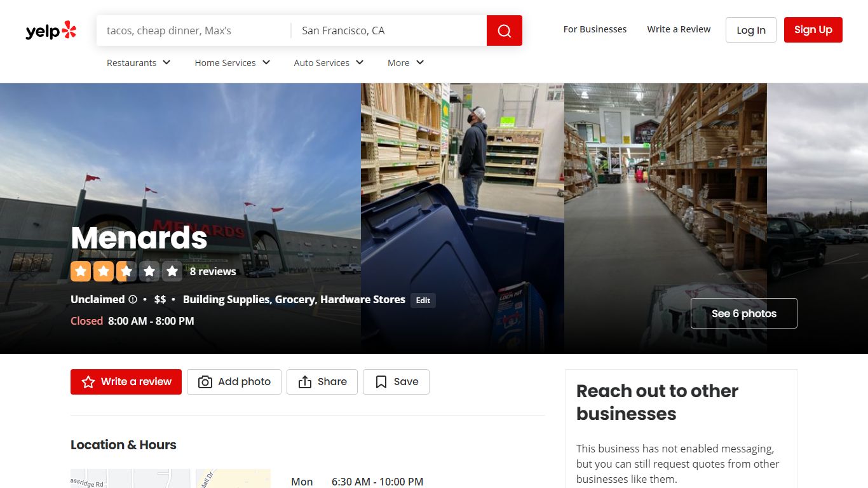
Task: Click the bookmark icon in Save
Action: click(x=381, y=382)
